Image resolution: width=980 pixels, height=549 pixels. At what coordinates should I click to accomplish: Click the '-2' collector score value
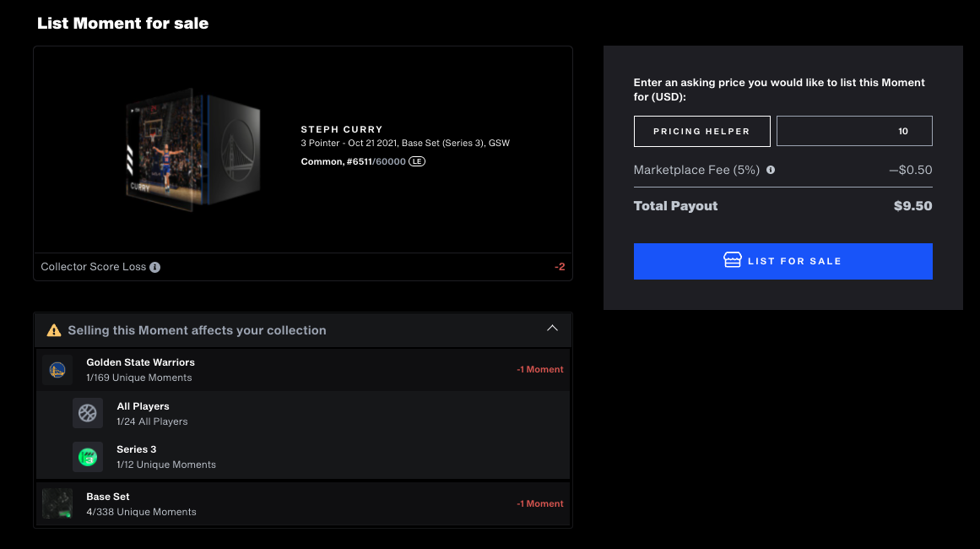pyautogui.click(x=560, y=267)
